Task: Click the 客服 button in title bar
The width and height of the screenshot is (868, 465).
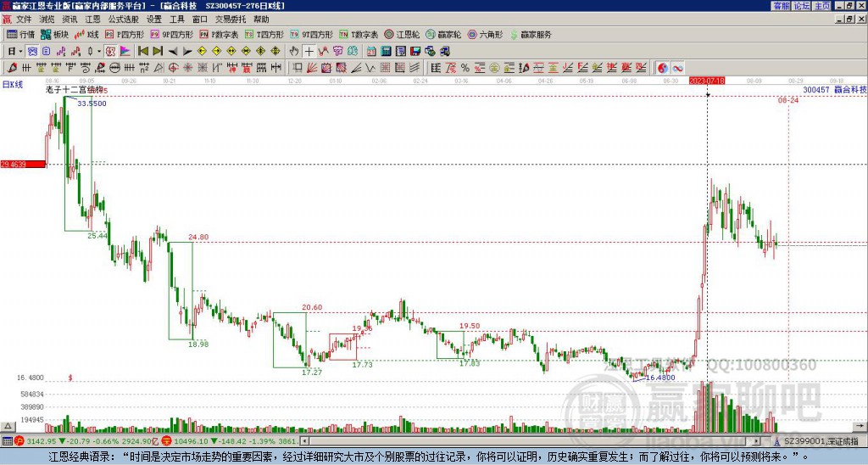Action: pos(781,6)
